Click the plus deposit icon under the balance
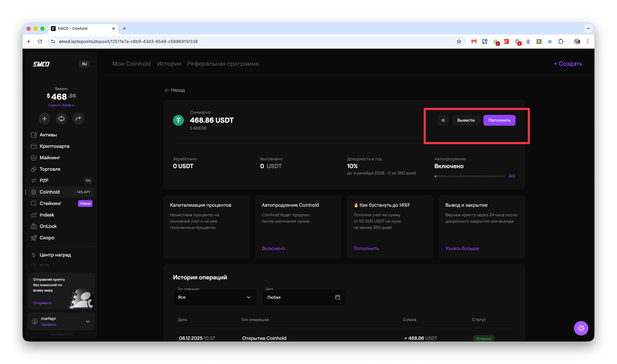 44,119
